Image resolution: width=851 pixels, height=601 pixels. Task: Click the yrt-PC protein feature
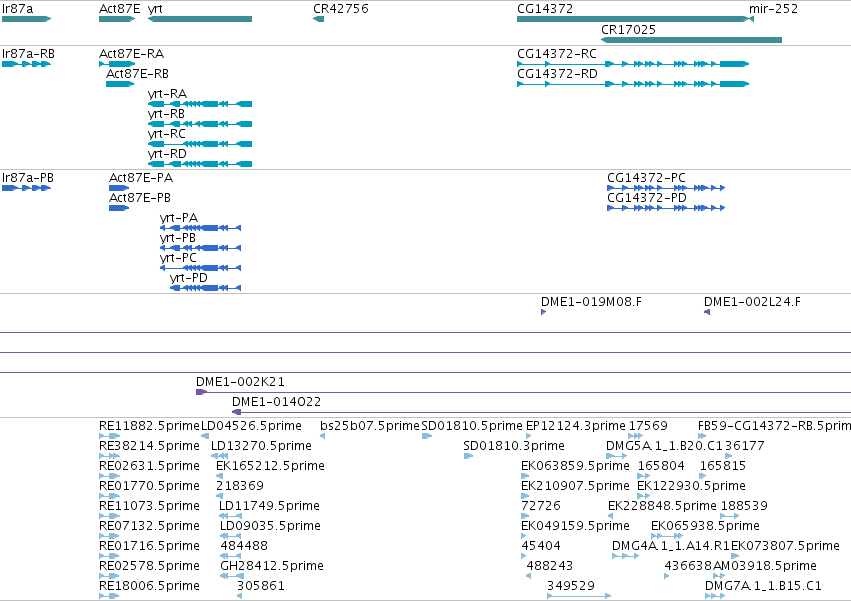coord(200,268)
